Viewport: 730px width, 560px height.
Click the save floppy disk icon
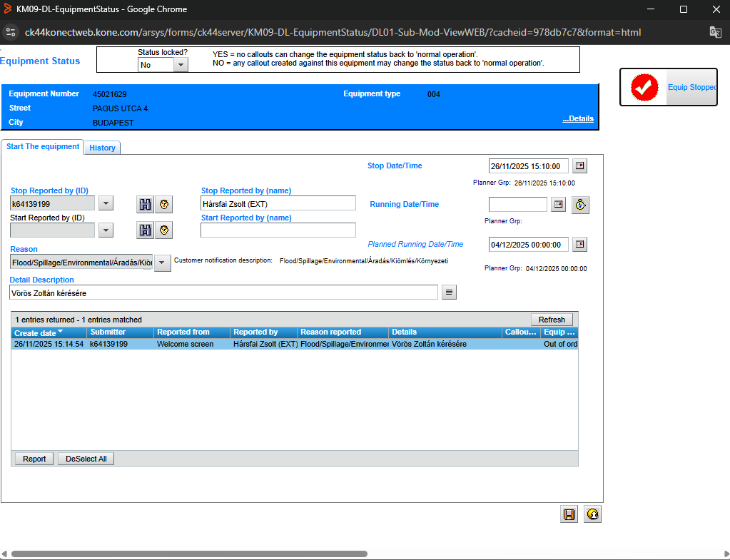pyautogui.click(x=569, y=514)
